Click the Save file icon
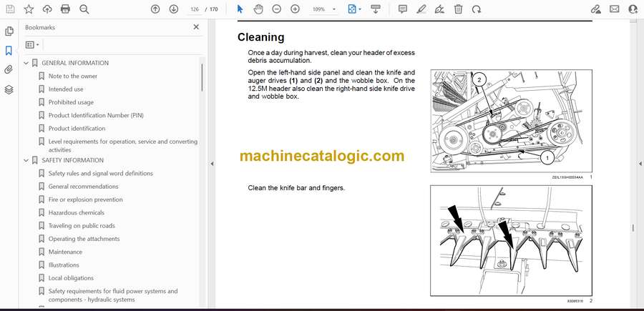The height and width of the screenshot is (311, 644). pyautogui.click(x=10, y=9)
